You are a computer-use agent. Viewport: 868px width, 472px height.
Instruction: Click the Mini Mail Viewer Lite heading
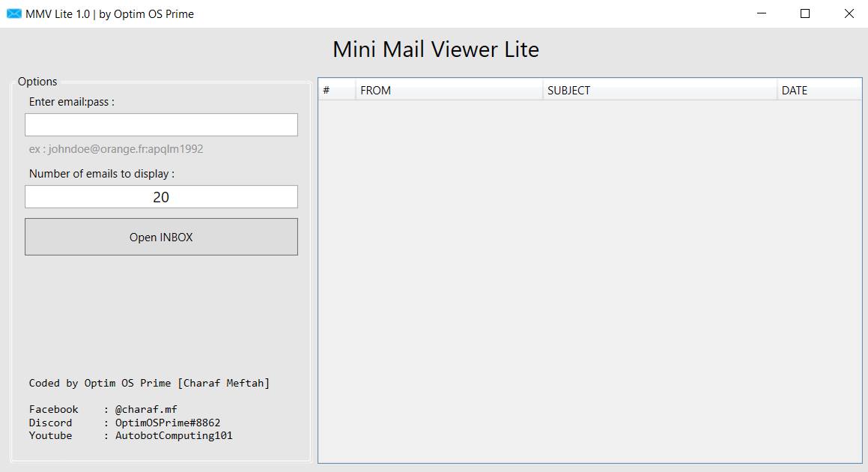pyautogui.click(x=435, y=49)
